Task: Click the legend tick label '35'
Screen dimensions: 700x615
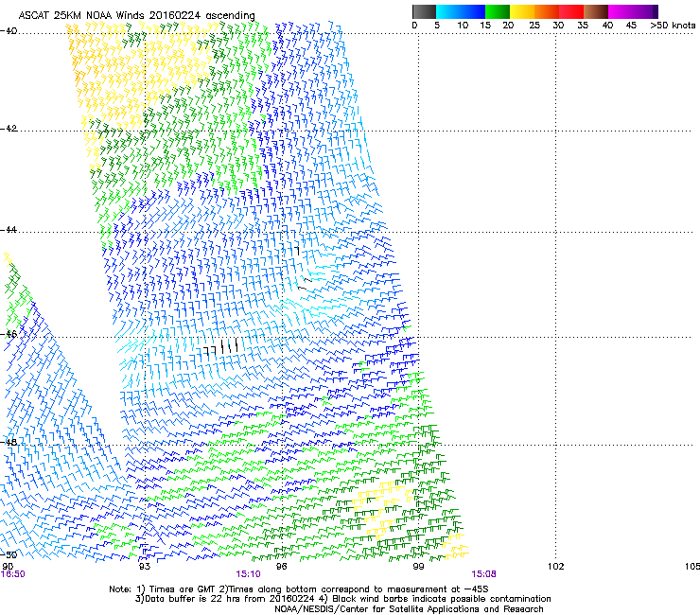Action: tap(583, 25)
